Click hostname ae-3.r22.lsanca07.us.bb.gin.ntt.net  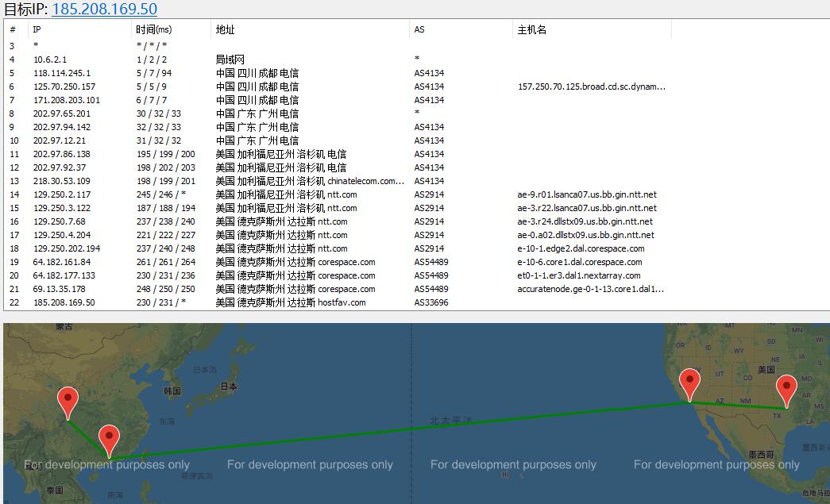(586, 208)
